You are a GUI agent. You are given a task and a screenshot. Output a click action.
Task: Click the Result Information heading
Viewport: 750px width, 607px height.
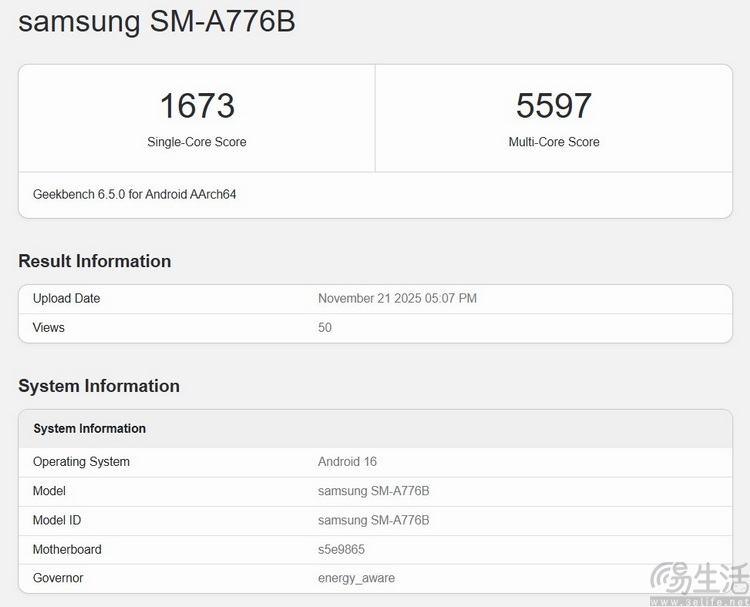click(x=95, y=261)
